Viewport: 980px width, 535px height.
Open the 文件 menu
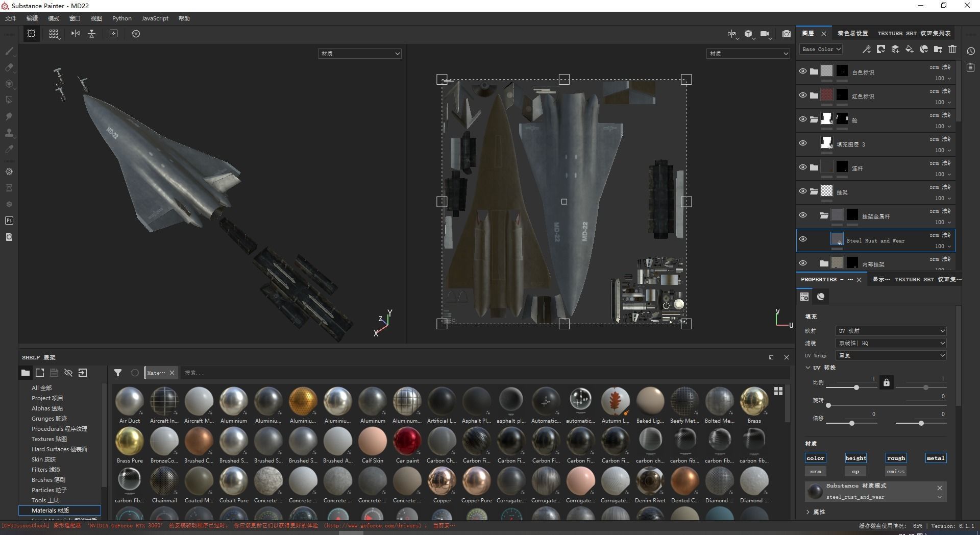pyautogui.click(x=11, y=18)
